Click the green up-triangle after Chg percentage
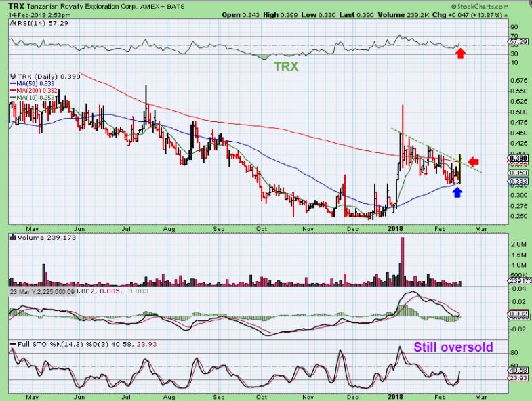Viewport: 532px width, 401px height. click(506, 15)
